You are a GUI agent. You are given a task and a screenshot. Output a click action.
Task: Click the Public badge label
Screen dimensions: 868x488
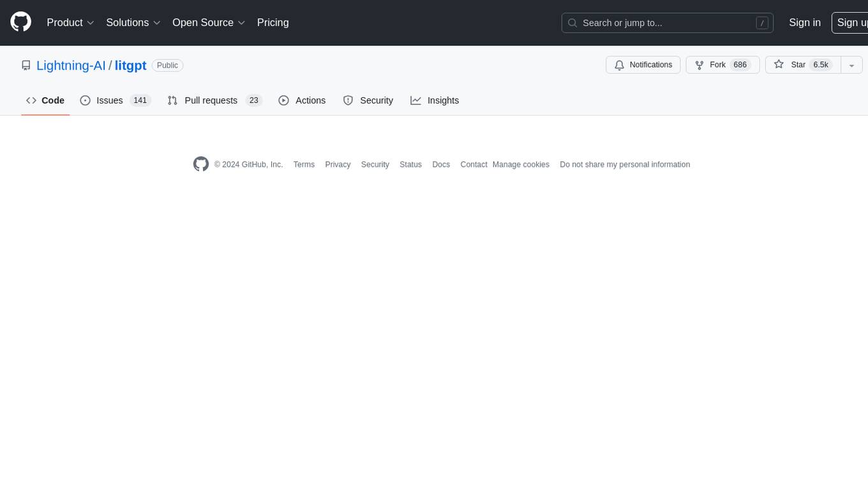[168, 65]
